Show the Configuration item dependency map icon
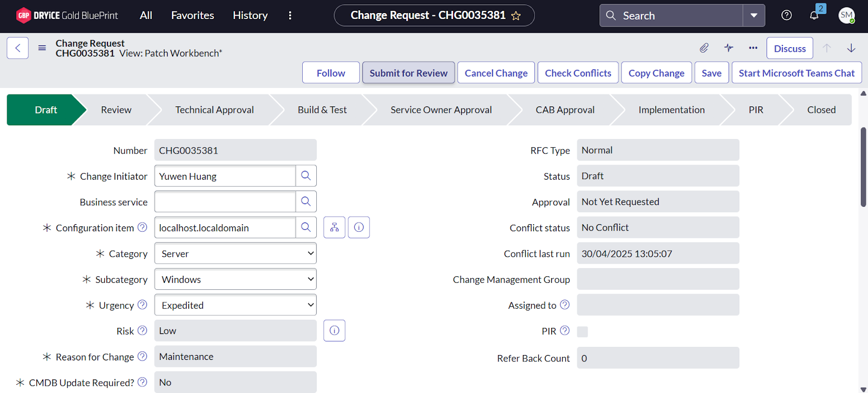 click(334, 227)
